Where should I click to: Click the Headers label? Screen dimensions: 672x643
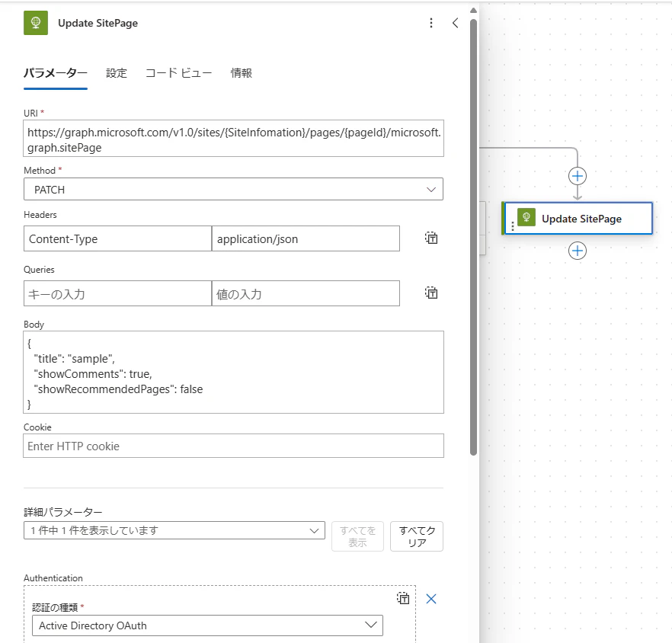click(40, 215)
